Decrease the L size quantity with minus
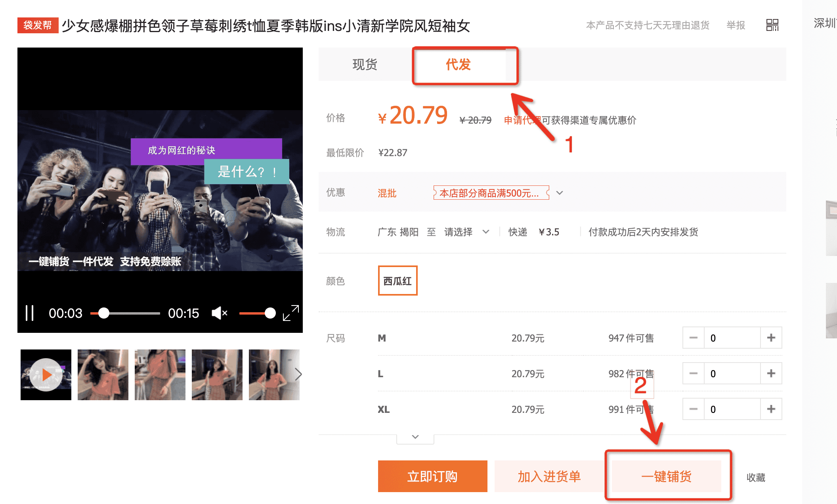This screenshot has width=837, height=504. tap(694, 373)
